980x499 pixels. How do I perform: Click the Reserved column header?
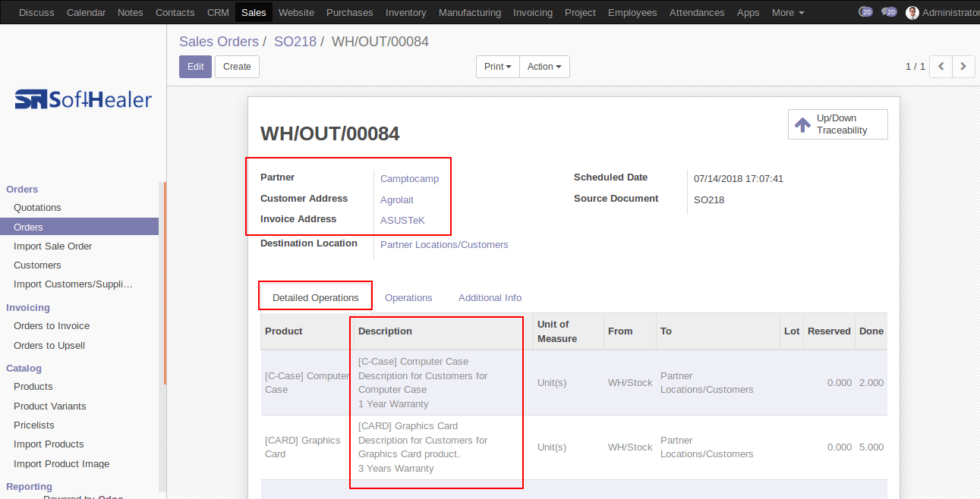[829, 331]
